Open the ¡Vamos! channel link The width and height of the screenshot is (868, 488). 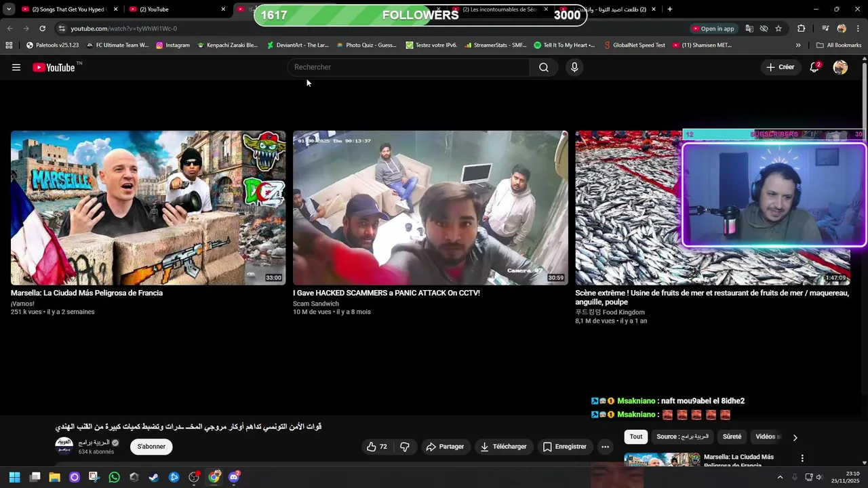pos(22,304)
